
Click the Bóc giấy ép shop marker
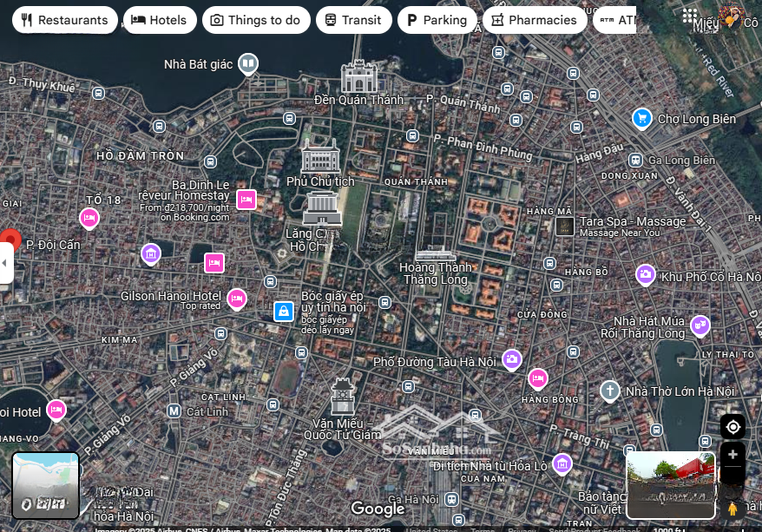(x=283, y=312)
